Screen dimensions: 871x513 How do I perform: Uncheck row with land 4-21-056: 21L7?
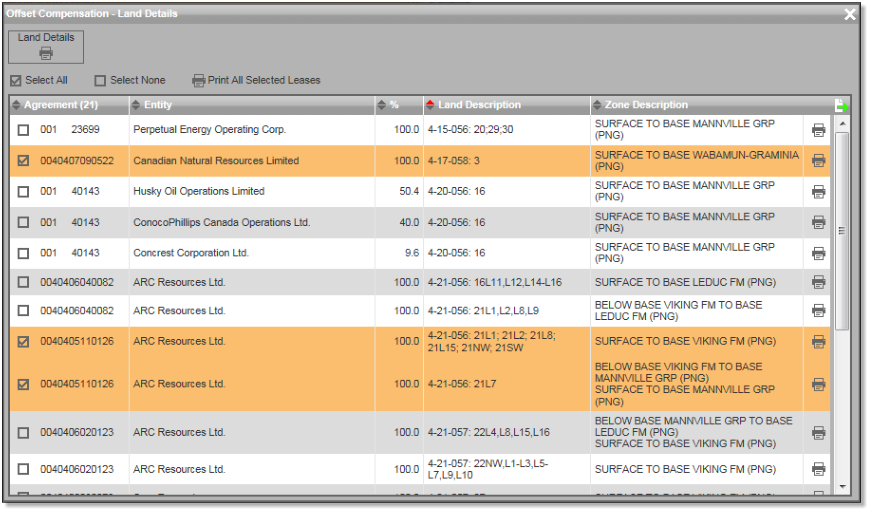click(x=23, y=384)
